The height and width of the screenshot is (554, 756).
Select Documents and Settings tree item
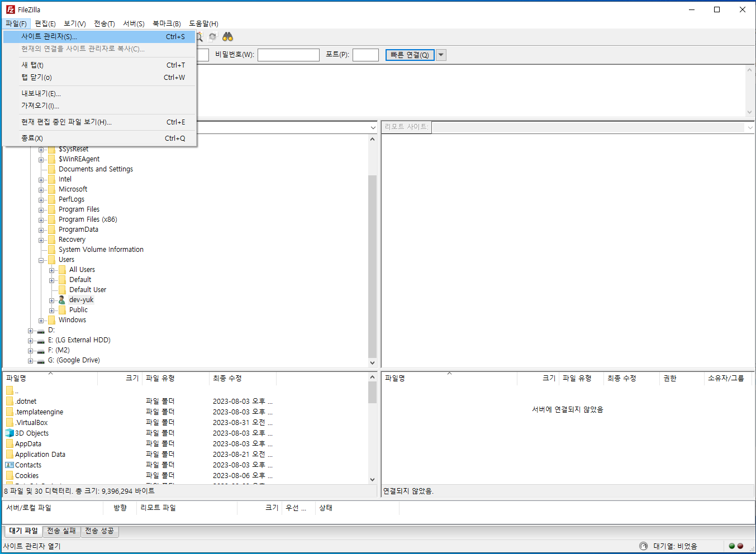(96, 169)
